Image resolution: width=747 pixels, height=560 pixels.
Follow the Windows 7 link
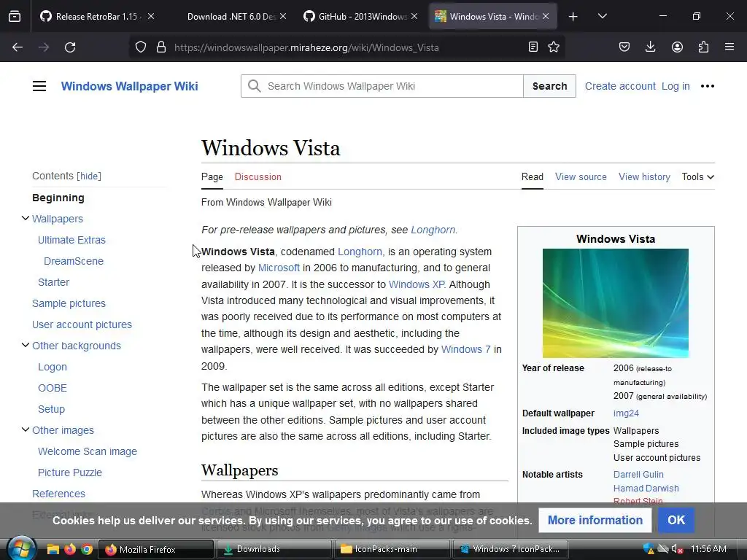tap(465, 349)
